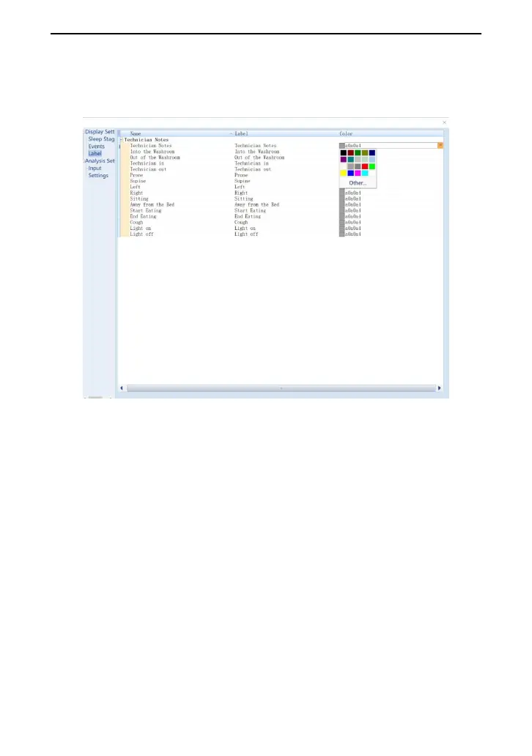Select 'Cough' in Name column
532x756 pixels.
tap(136, 222)
